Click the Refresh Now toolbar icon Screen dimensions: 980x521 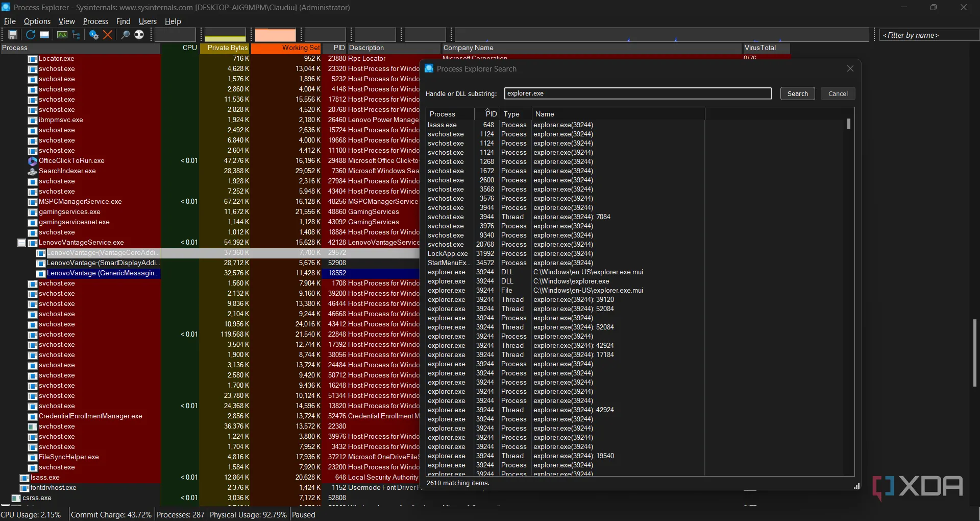(31, 35)
